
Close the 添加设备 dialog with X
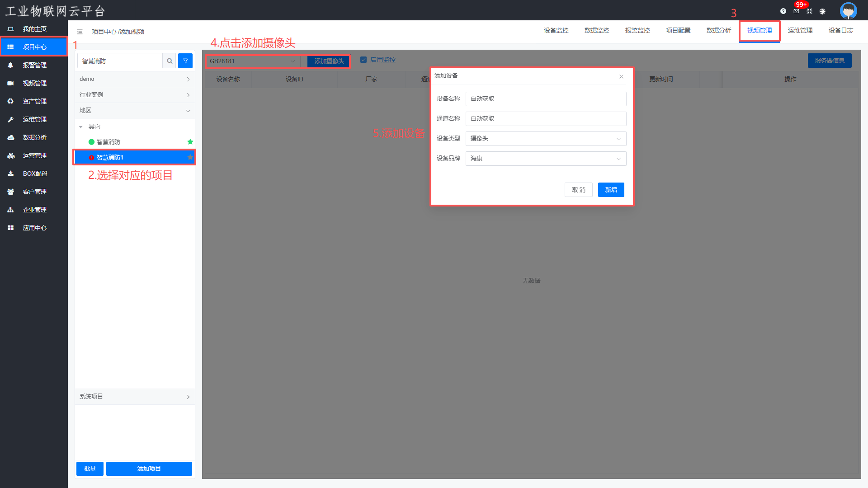point(621,76)
